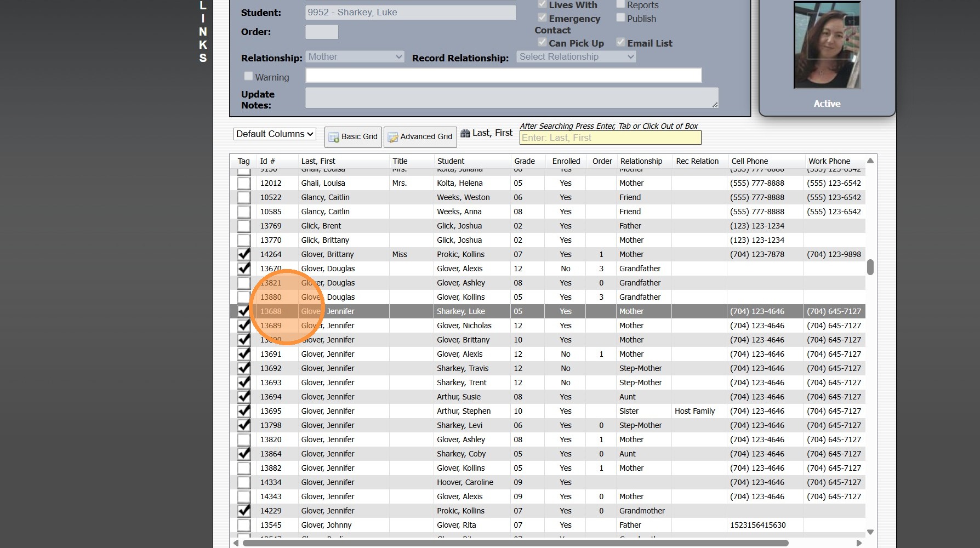
Task: Click the Advanced Grid button
Action: click(421, 137)
